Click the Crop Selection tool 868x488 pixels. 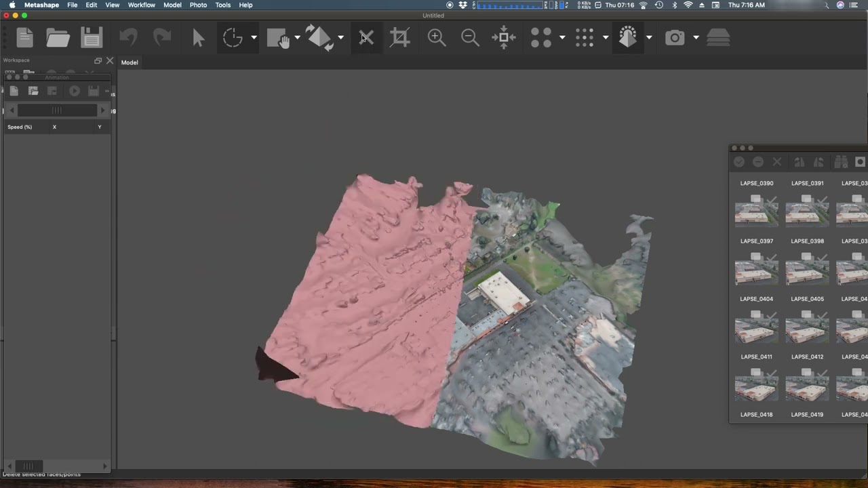[x=400, y=37]
